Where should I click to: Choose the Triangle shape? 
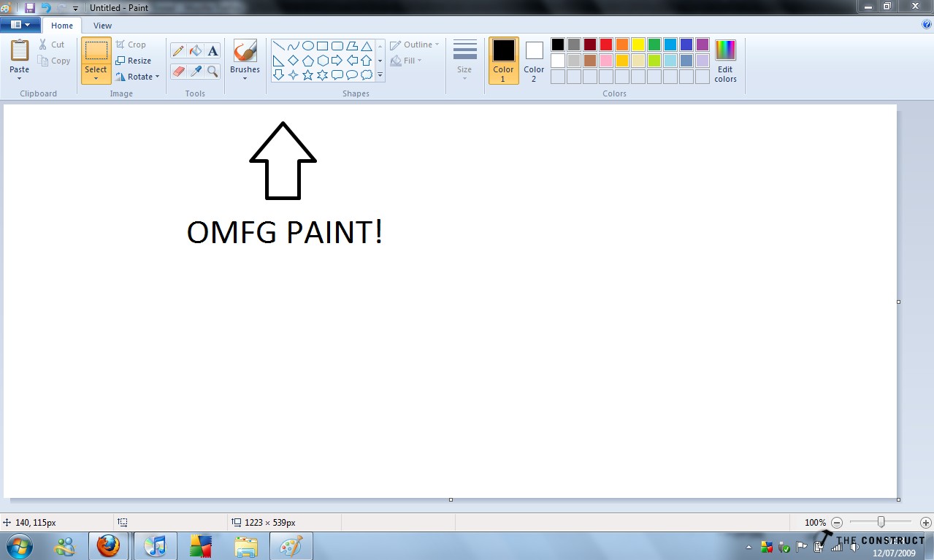(x=367, y=46)
